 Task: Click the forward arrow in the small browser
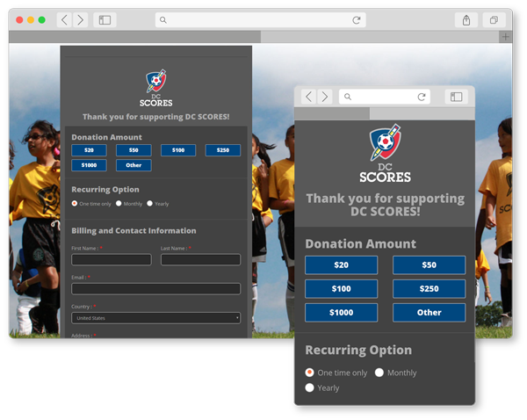coord(324,97)
